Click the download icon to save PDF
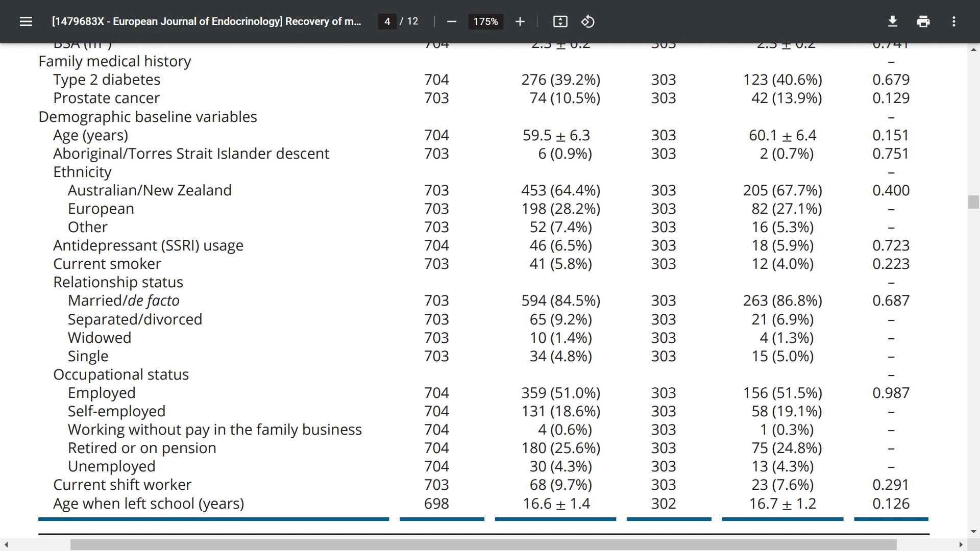This screenshot has height=551, width=980. point(893,21)
